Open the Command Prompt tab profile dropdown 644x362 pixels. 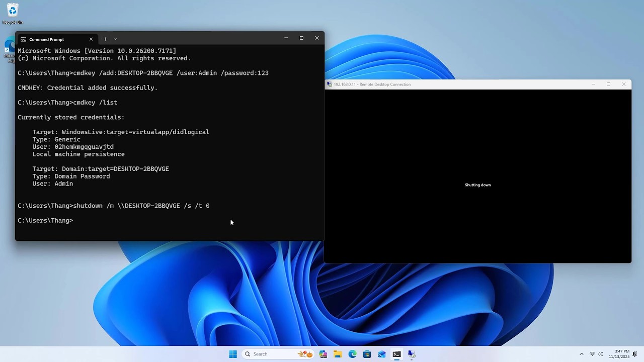(x=115, y=39)
